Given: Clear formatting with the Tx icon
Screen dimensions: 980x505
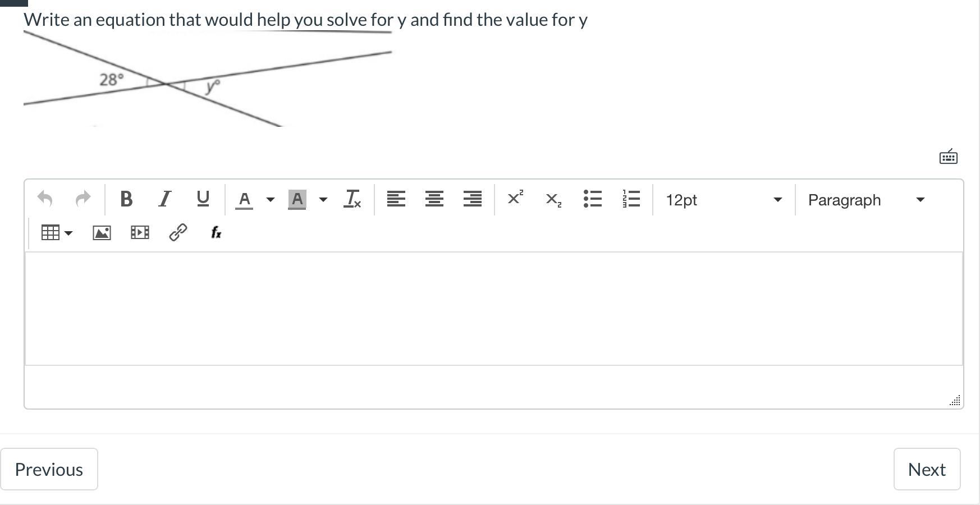Looking at the screenshot, I should pyautogui.click(x=352, y=199).
